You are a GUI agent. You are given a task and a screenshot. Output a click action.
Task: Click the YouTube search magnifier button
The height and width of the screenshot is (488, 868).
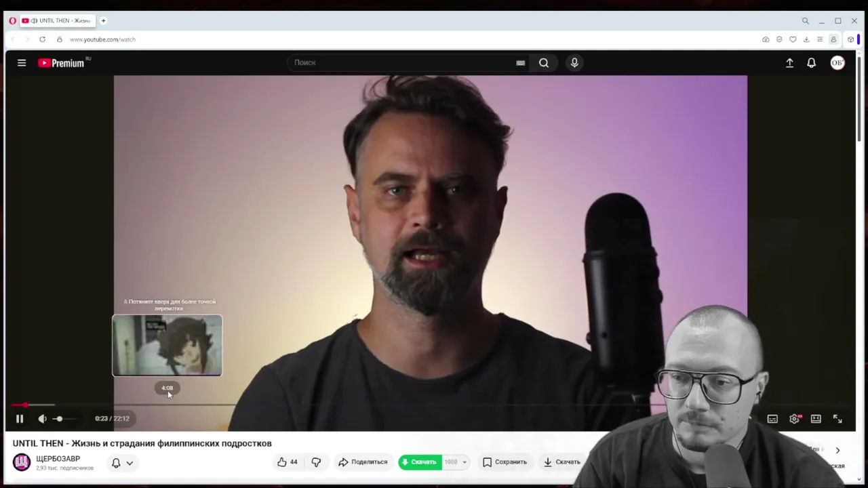coord(544,63)
